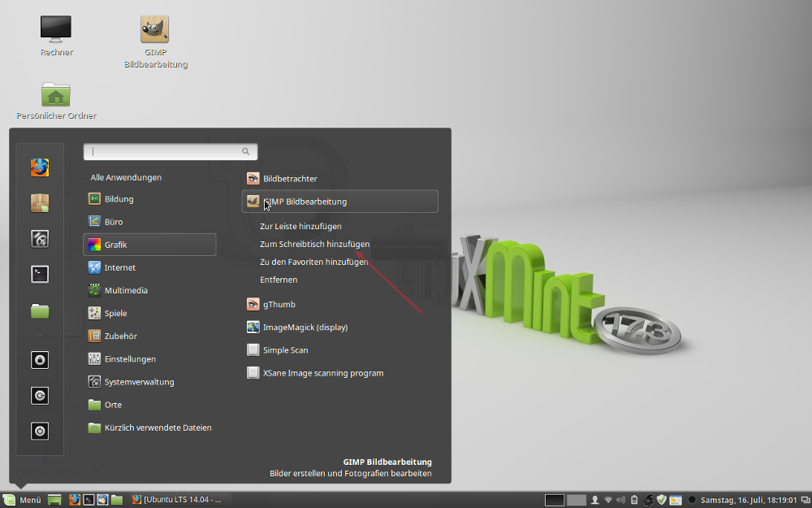Select the Zubehör category
The image size is (812, 508).
tap(149, 336)
